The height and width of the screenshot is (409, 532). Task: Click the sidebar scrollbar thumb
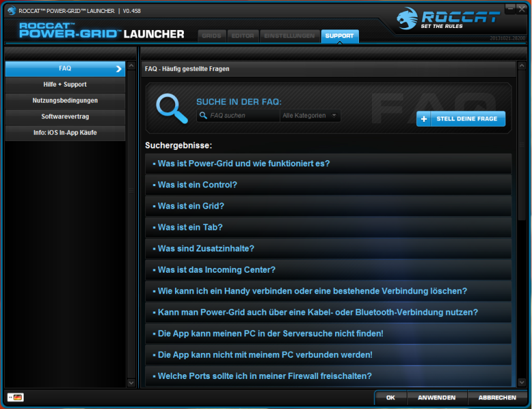click(x=131, y=190)
